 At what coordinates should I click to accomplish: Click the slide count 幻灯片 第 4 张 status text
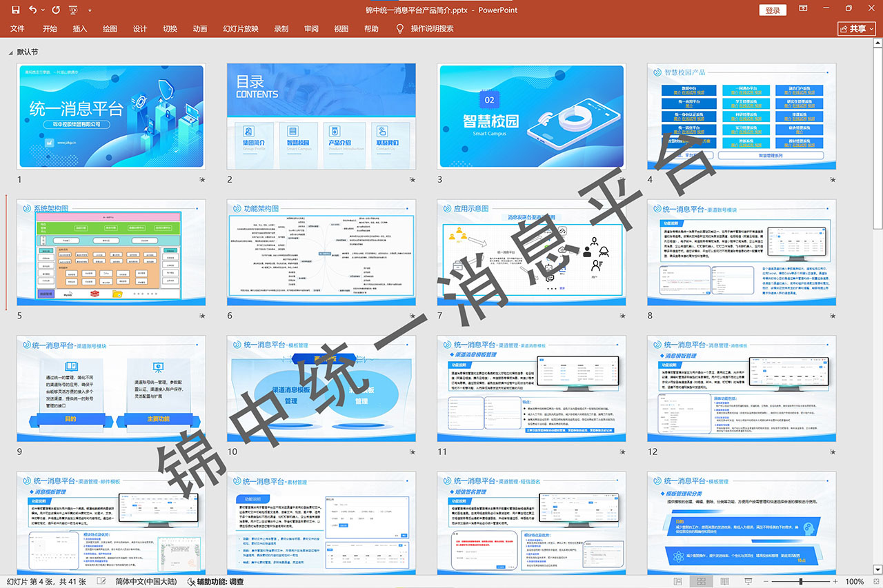click(46, 582)
